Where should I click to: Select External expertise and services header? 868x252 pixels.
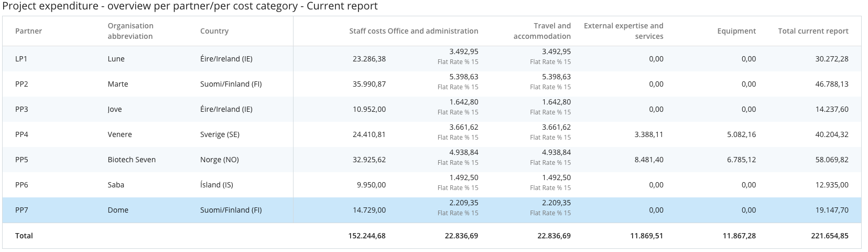(623, 31)
